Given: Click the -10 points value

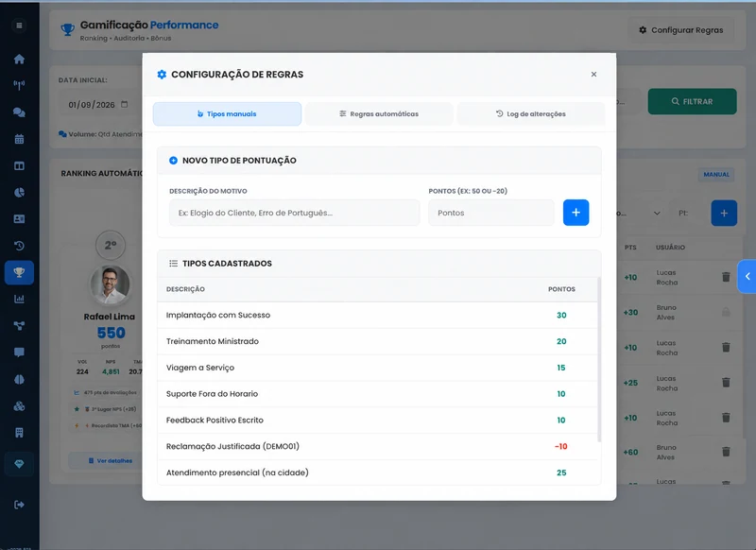Looking at the screenshot, I should pos(561,446).
